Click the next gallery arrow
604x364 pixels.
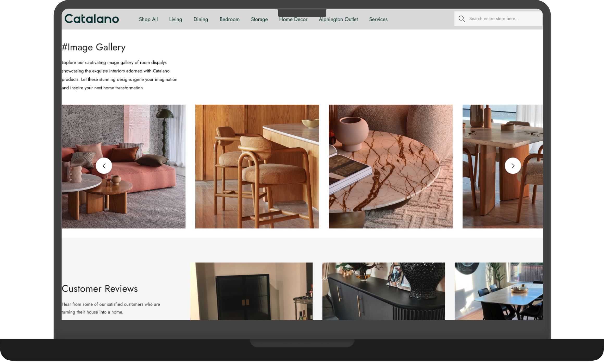pyautogui.click(x=513, y=166)
